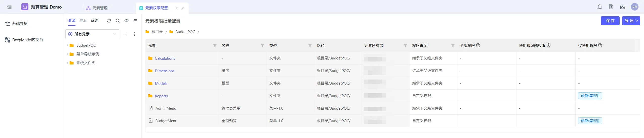Filter the 元素所有者 column
644x138 pixels.
tap(405, 45)
